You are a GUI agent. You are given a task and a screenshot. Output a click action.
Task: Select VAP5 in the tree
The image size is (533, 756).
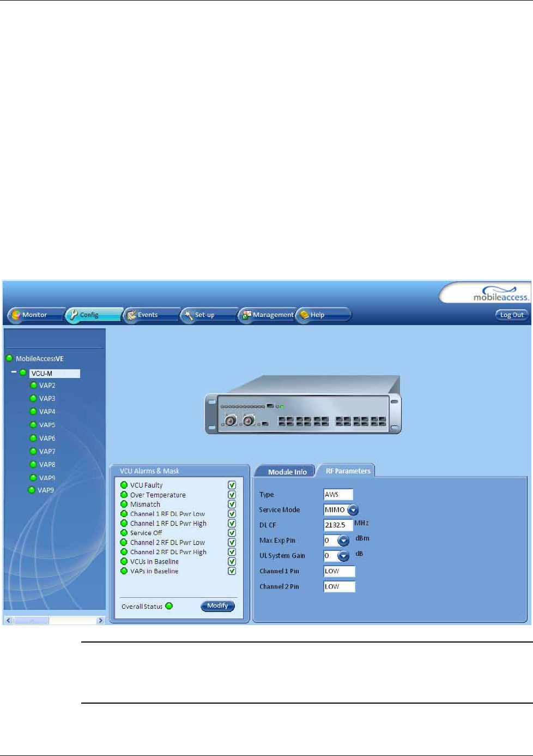(x=47, y=425)
